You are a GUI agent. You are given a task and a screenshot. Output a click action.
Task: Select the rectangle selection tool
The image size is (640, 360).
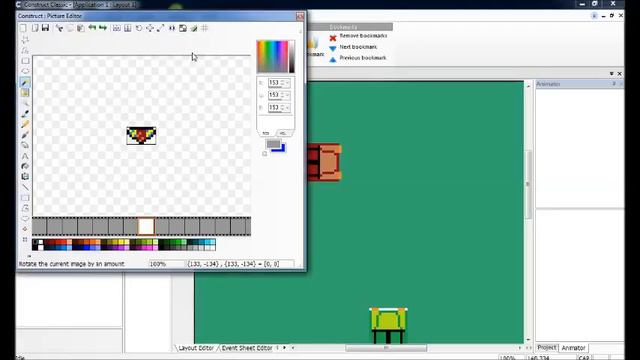click(x=25, y=61)
